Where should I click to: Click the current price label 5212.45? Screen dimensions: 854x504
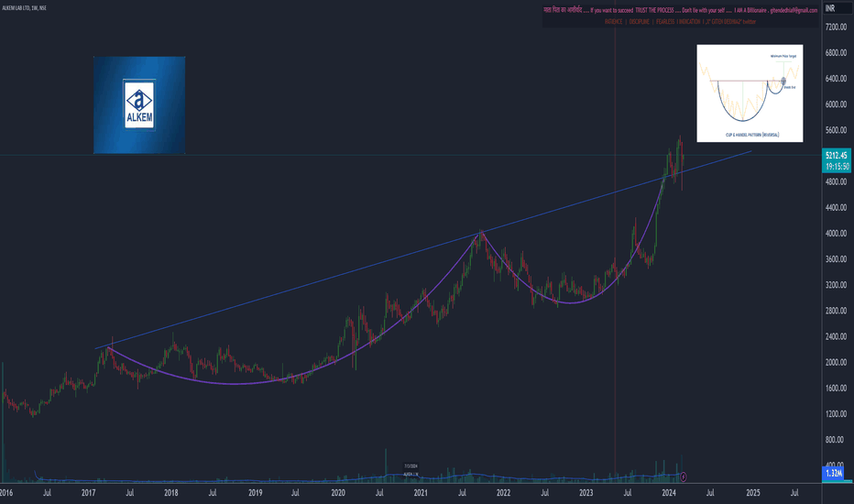coord(837,156)
